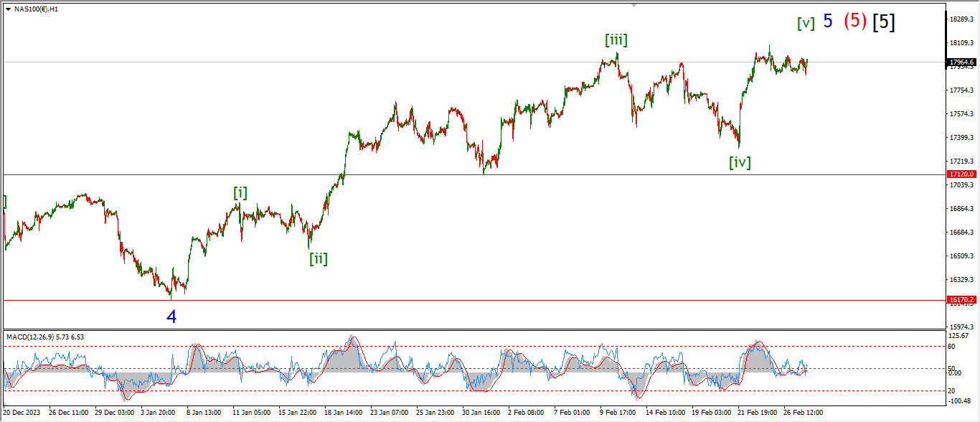Select the green [iv] wave label
This screenshot has width=980, height=422.
click(x=740, y=162)
